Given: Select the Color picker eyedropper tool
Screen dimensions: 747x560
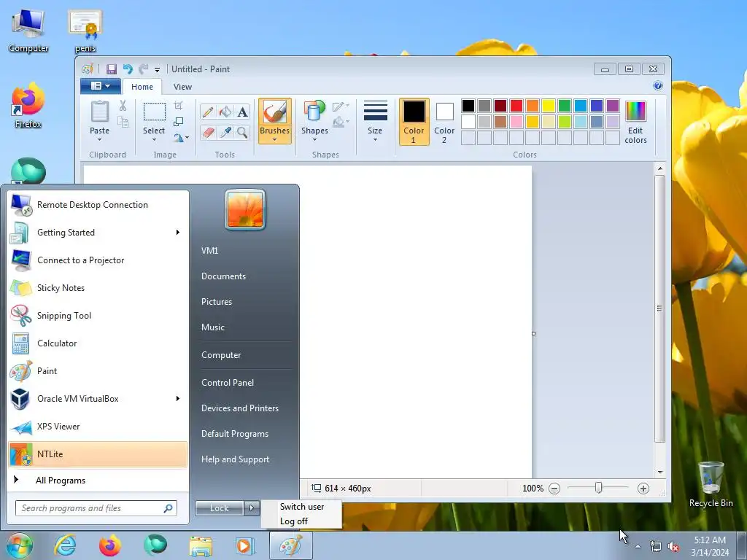Looking at the screenshot, I should click(225, 132).
